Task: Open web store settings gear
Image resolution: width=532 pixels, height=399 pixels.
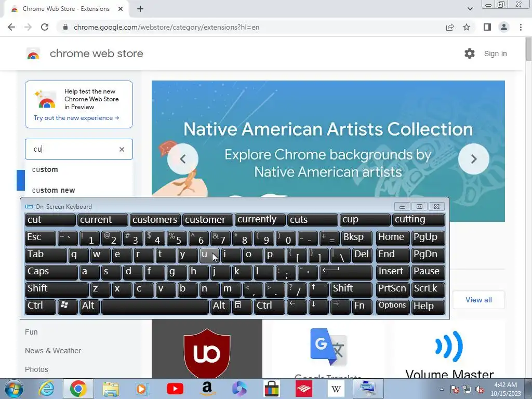Action: point(470,54)
